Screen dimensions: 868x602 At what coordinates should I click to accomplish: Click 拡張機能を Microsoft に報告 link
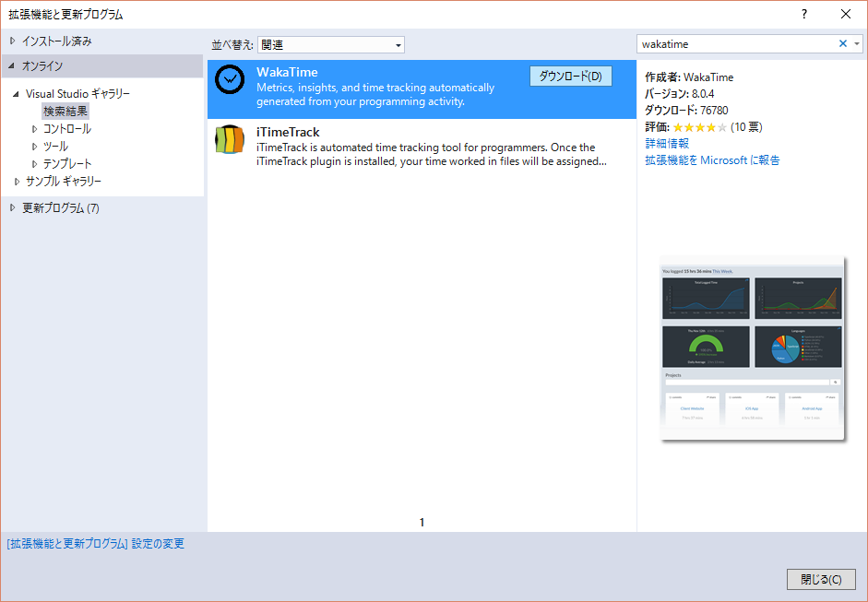pyautogui.click(x=712, y=159)
